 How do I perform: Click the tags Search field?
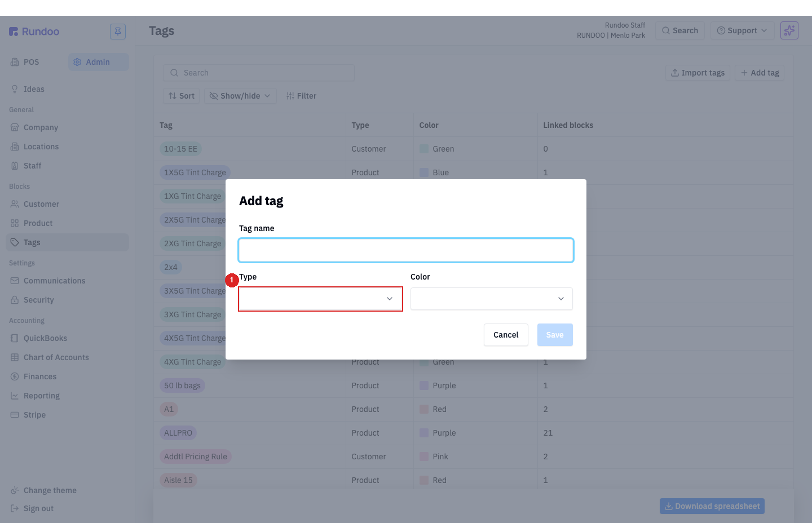tap(259, 73)
